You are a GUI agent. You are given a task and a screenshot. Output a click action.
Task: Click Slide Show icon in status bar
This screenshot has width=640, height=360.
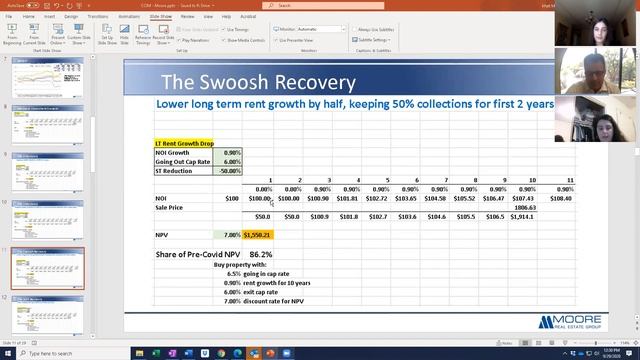click(565, 343)
